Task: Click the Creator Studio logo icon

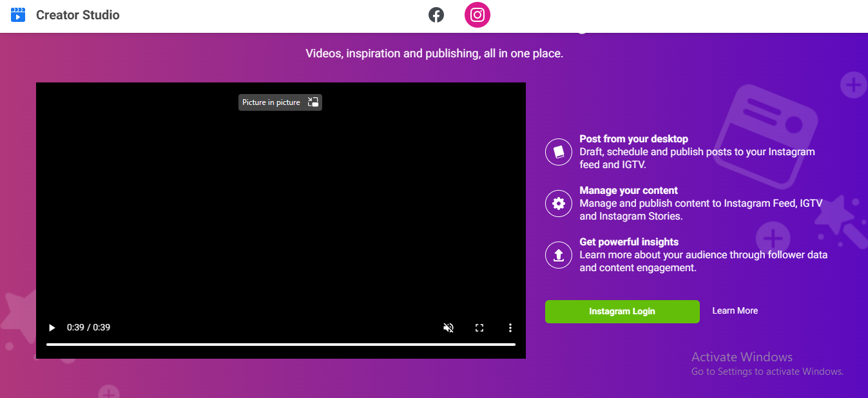Action: point(18,15)
